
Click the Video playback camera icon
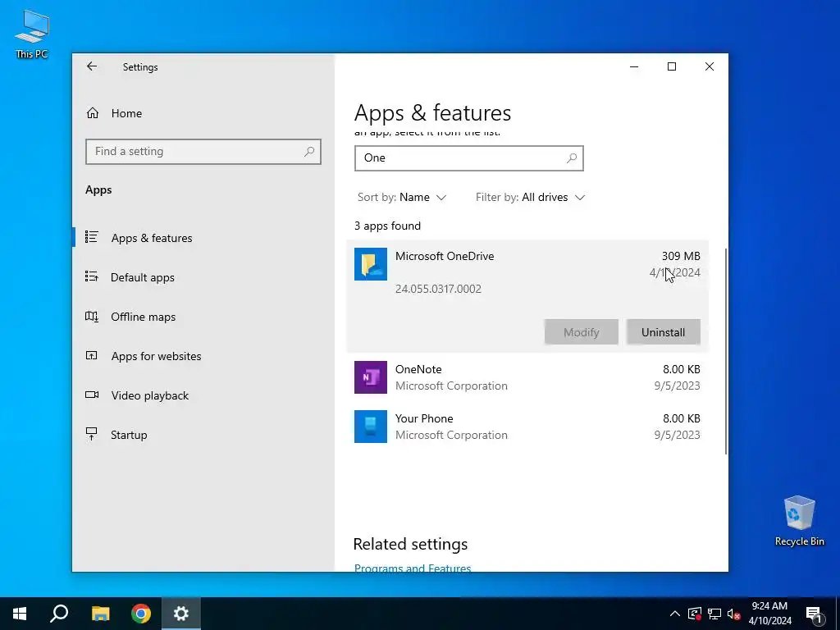tap(92, 395)
